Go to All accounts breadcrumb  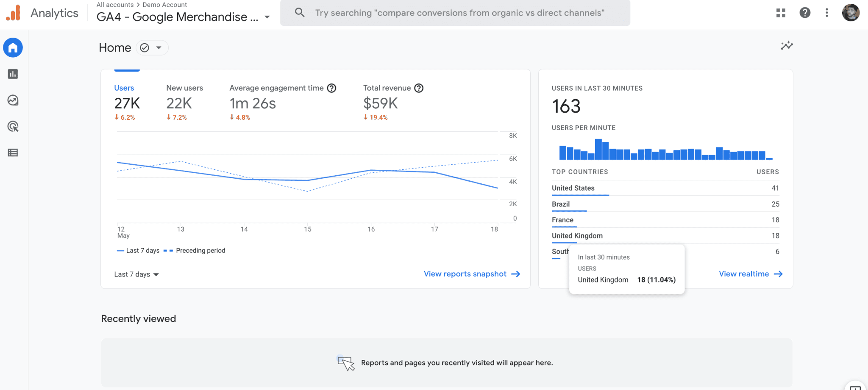click(115, 5)
